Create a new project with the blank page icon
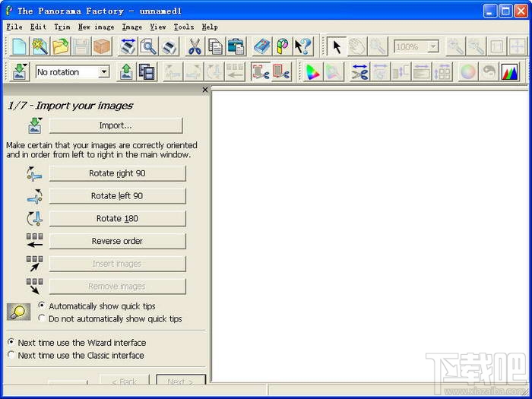The width and height of the screenshot is (532, 399). (19, 46)
